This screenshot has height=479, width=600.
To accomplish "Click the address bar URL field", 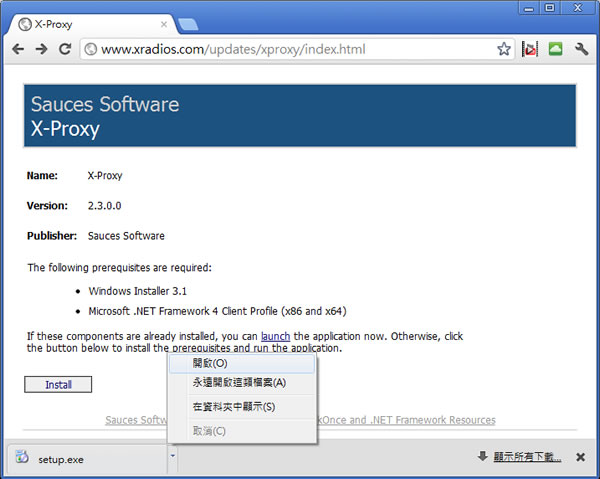I will (297, 49).
